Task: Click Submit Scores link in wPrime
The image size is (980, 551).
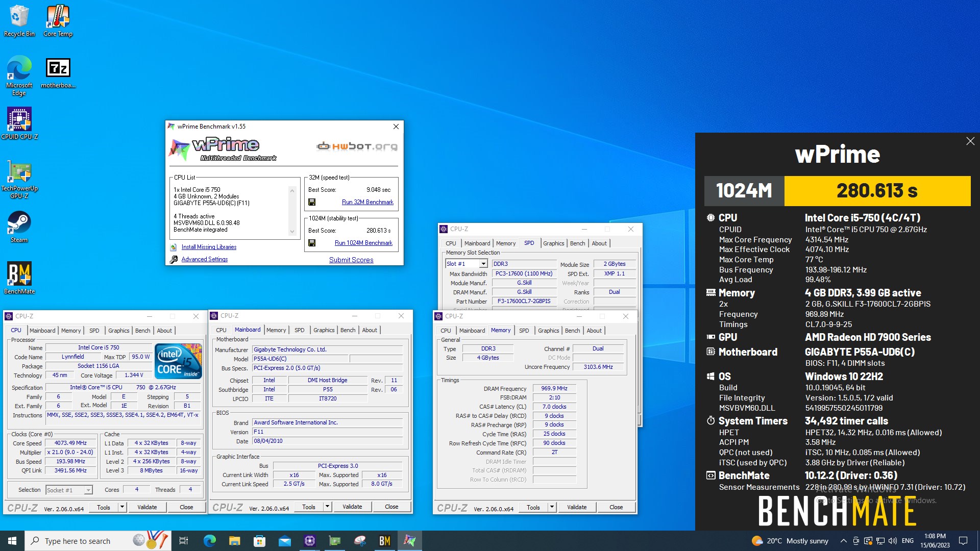Action: click(351, 260)
